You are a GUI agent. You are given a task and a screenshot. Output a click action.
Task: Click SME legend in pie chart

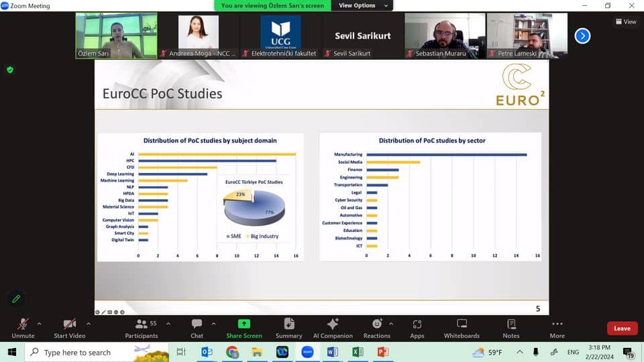(x=233, y=237)
